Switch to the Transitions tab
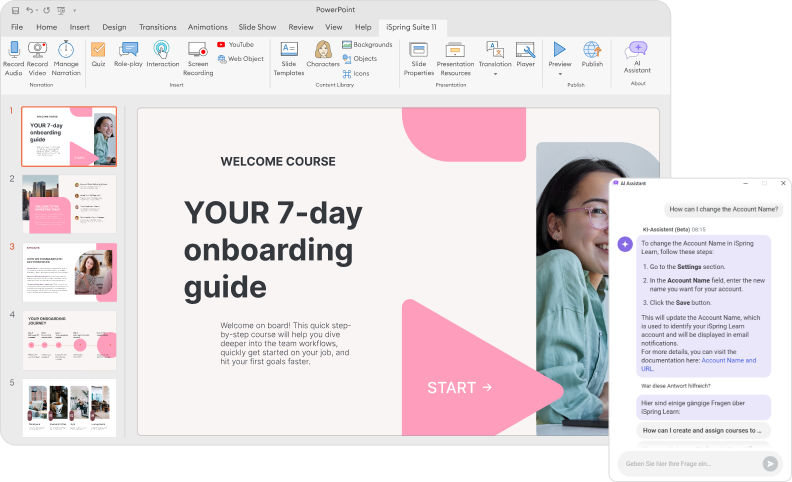Screen dimensions: 792x482 tap(158, 27)
